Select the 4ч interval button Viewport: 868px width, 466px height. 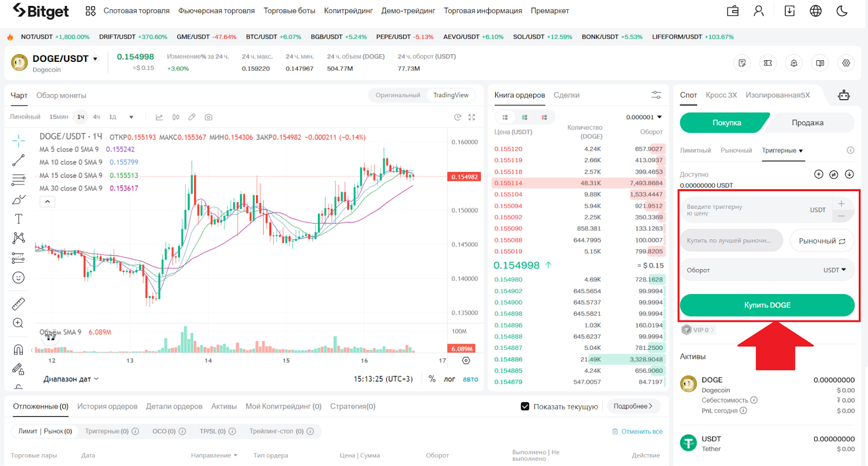(97, 117)
